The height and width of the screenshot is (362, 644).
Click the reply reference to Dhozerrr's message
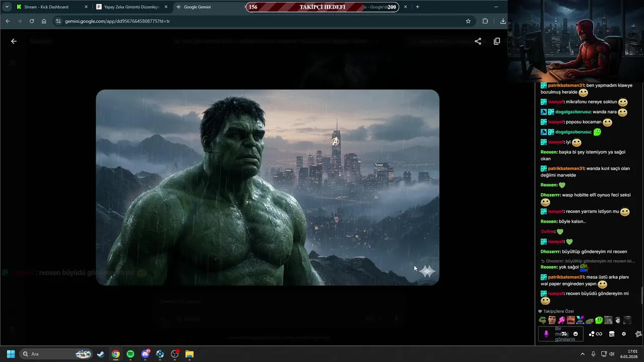(588, 261)
